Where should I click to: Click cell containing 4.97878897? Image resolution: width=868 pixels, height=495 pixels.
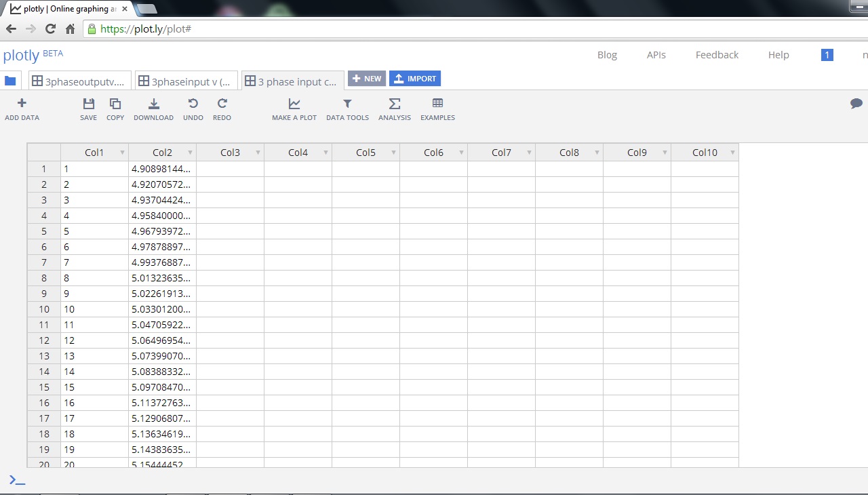coord(163,247)
